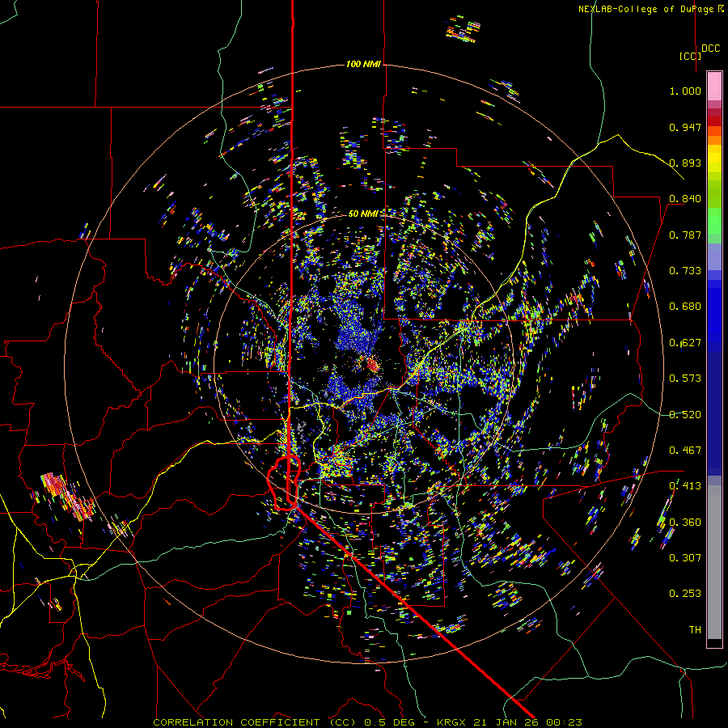Click the Correlation Coefficient KRGX caption text
Viewport: 728px width, 728px height.
pyautogui.click(x=367, y=722)
